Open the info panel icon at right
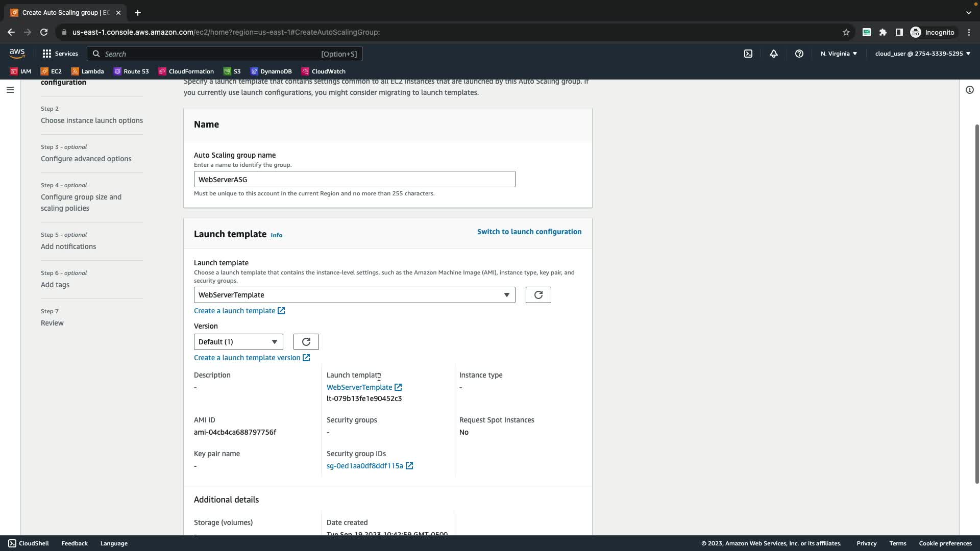This screenshot has width=980, height=551. (x=969, y=90)
